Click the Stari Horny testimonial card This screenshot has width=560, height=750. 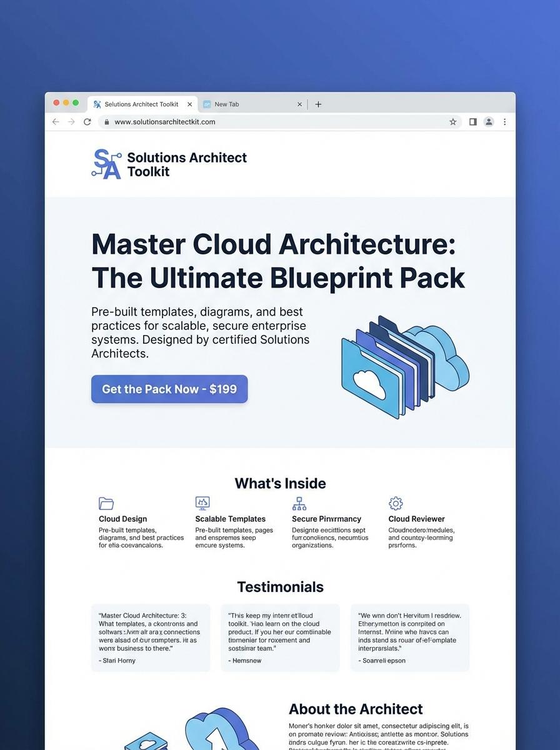click(x=150, y=637)
